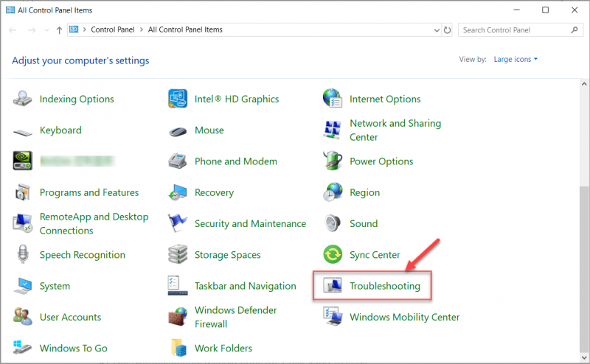The height and width of the screenshot is (364, 590).
Task: Open the Mouse icon
Action: [x=178, y=131]
